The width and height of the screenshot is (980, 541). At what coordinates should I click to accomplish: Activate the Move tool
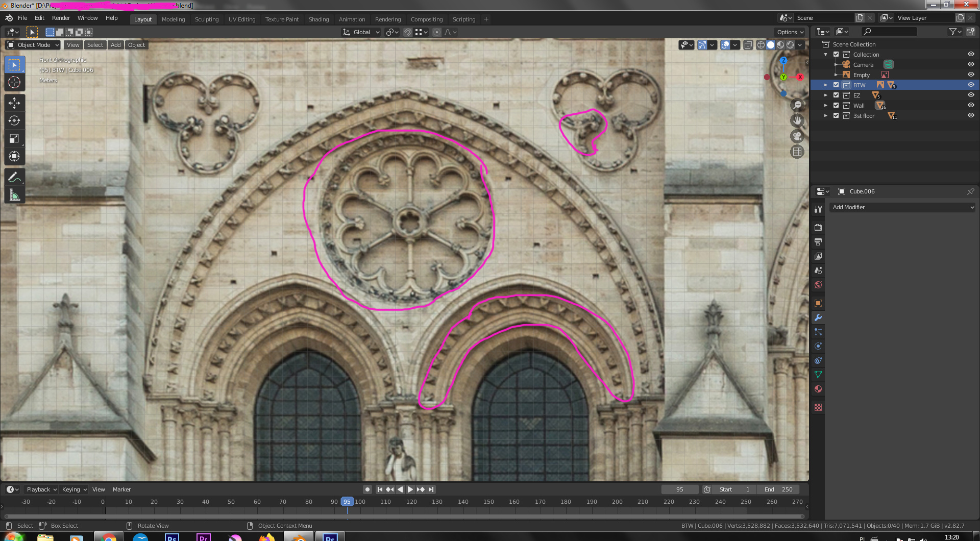[14, 103]
